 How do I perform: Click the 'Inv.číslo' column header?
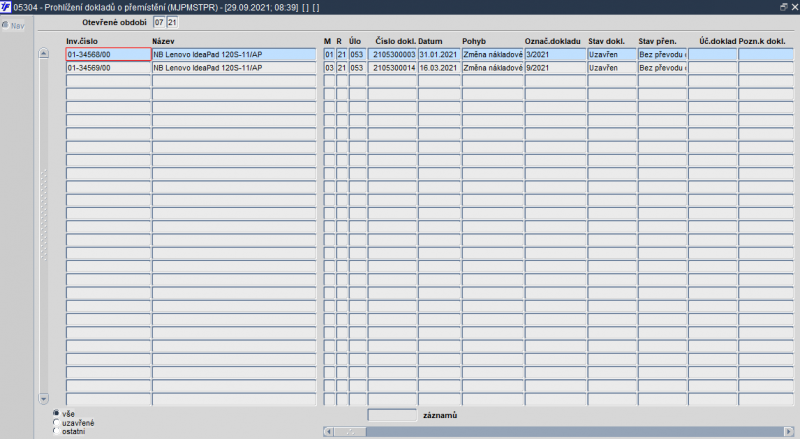(82, 41)
